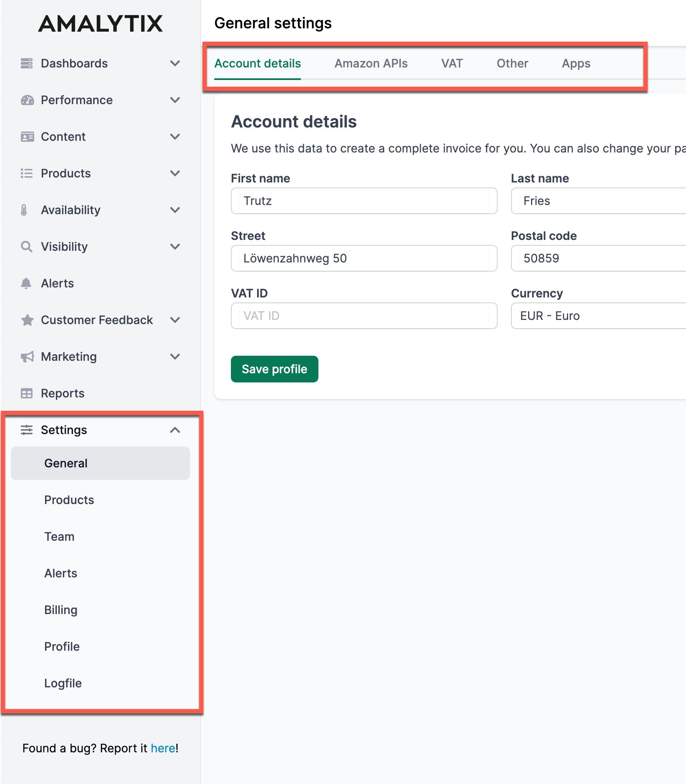The width and height of the screenshot is (686, 784).
Task: Expand the Content menu chevron
Action: (x=175, y=137)
